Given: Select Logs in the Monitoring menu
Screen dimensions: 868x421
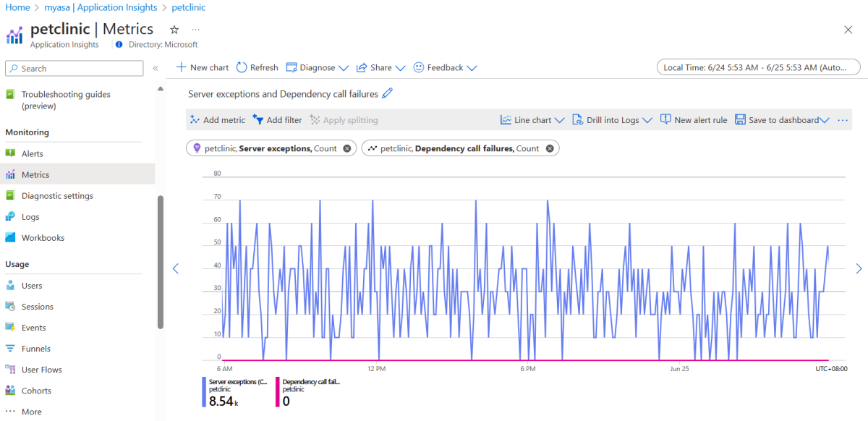Looking at the screenshot, I should (30, 217).
